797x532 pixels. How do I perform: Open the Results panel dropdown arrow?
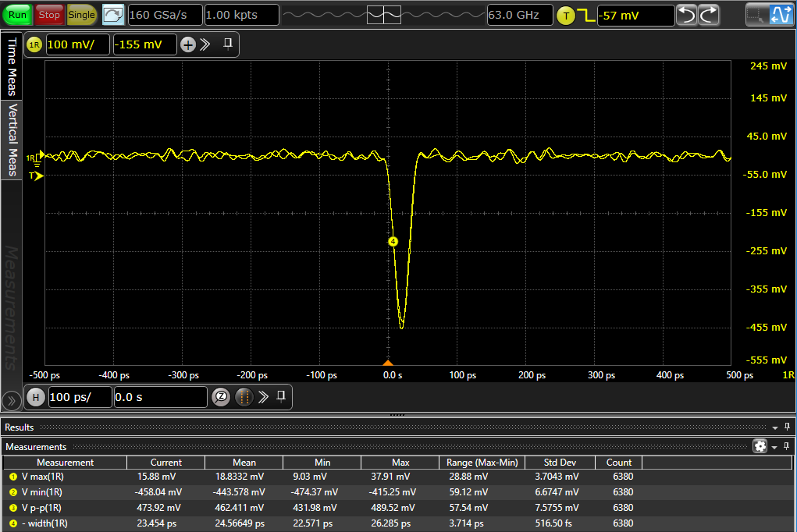click(775, 427)
